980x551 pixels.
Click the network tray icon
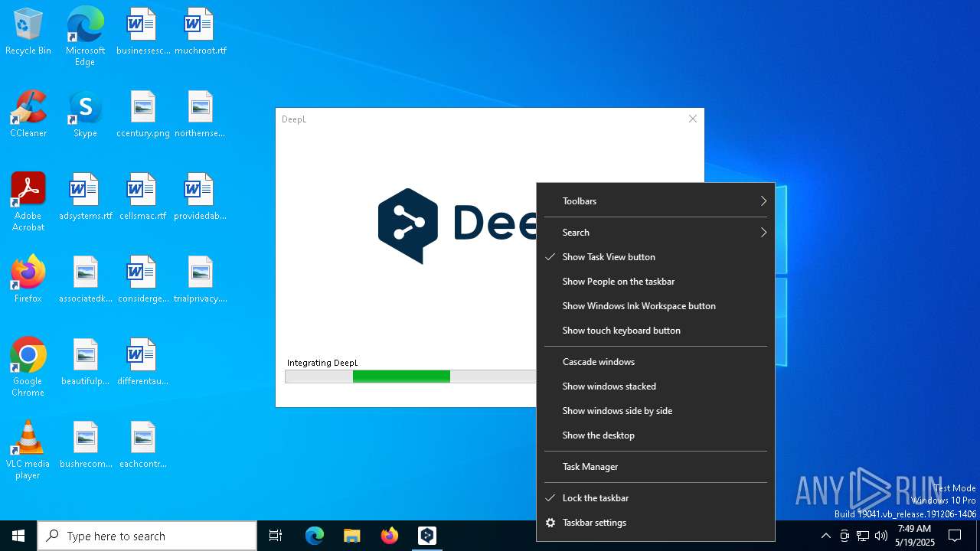coord(863,536)
